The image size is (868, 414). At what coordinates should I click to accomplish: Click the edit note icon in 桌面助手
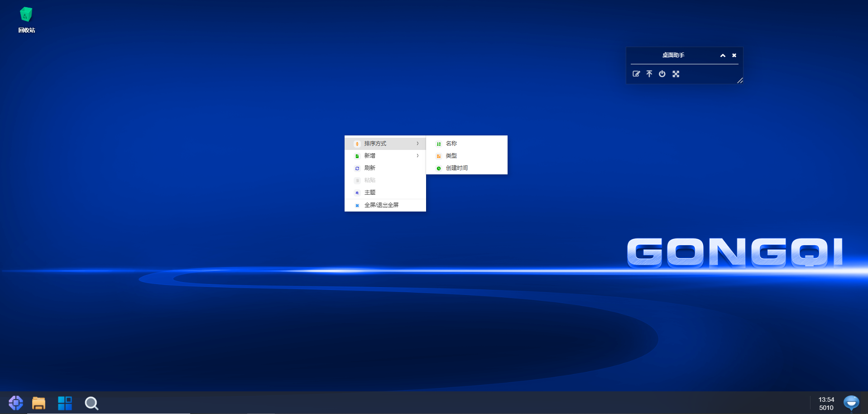click(636, 74)
